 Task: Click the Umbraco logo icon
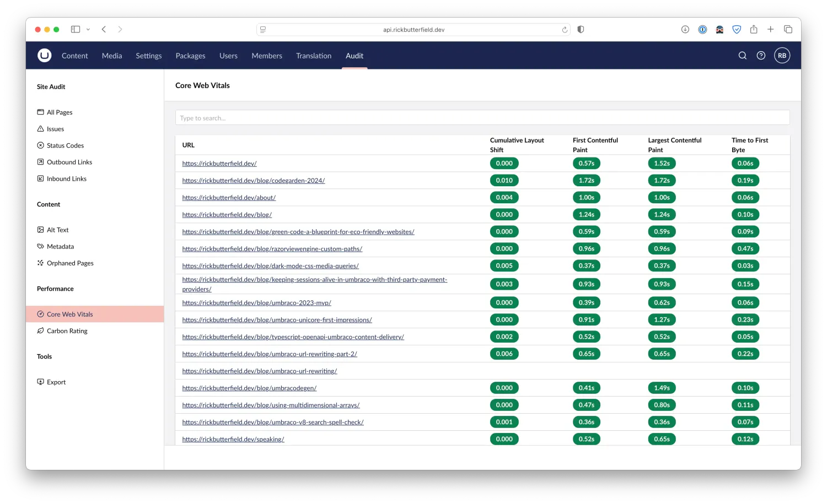[x=44, y=55]
